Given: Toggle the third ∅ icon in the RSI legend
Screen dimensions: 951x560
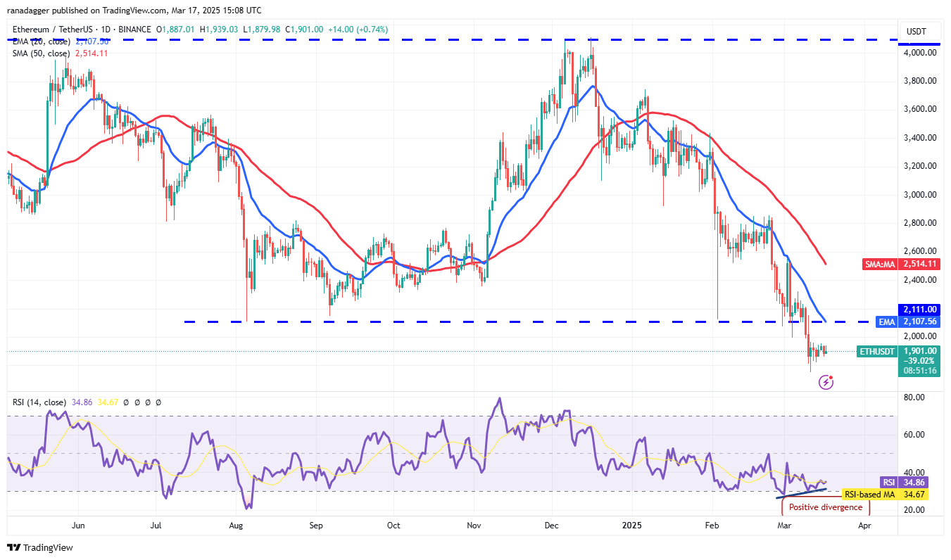Looking at the screenshot, I should (x=148, y=402).
